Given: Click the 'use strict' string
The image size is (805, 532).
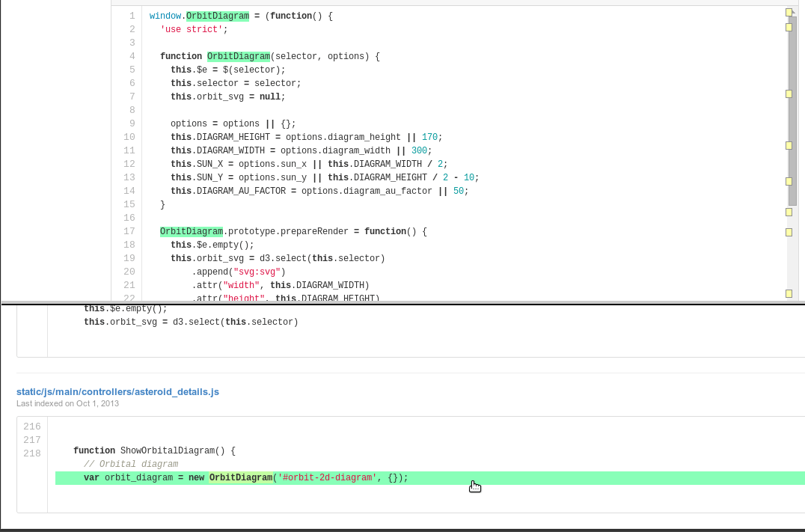Looking at the screenshot, I should 192,29.
